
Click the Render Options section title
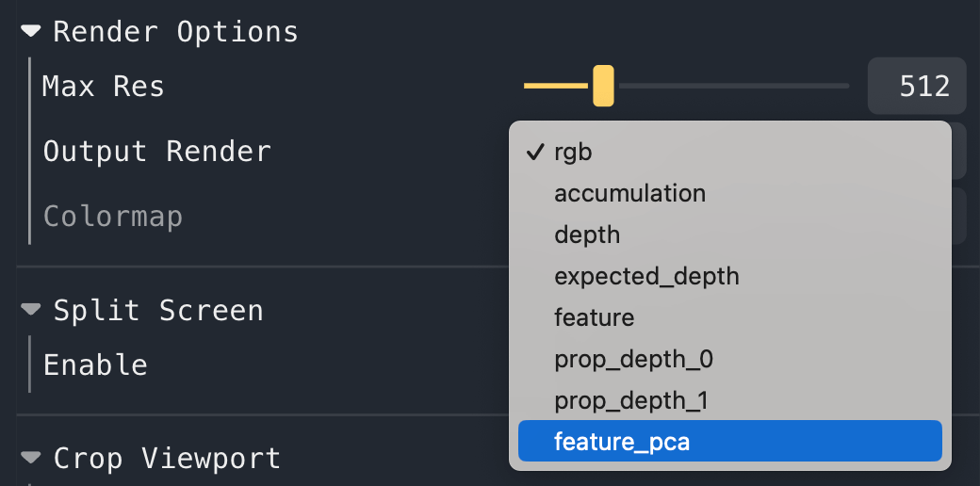[175, 31]
